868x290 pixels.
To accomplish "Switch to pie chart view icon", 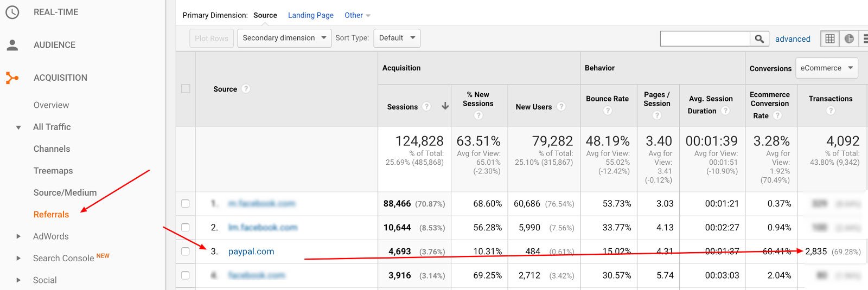I will click(x=849, y=38).
